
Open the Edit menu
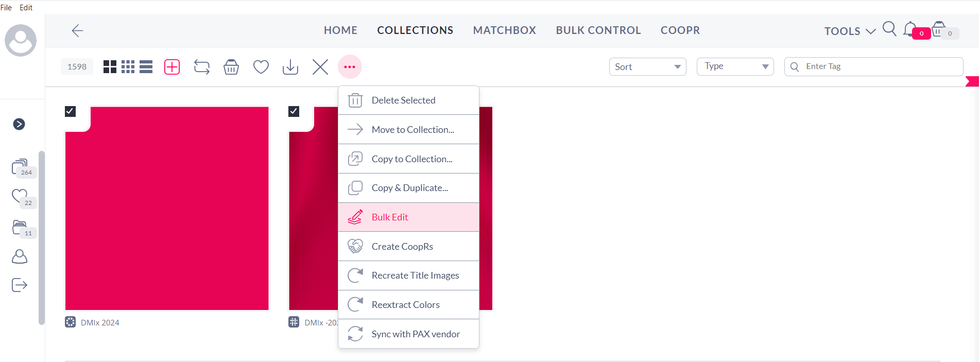(26, 8)
